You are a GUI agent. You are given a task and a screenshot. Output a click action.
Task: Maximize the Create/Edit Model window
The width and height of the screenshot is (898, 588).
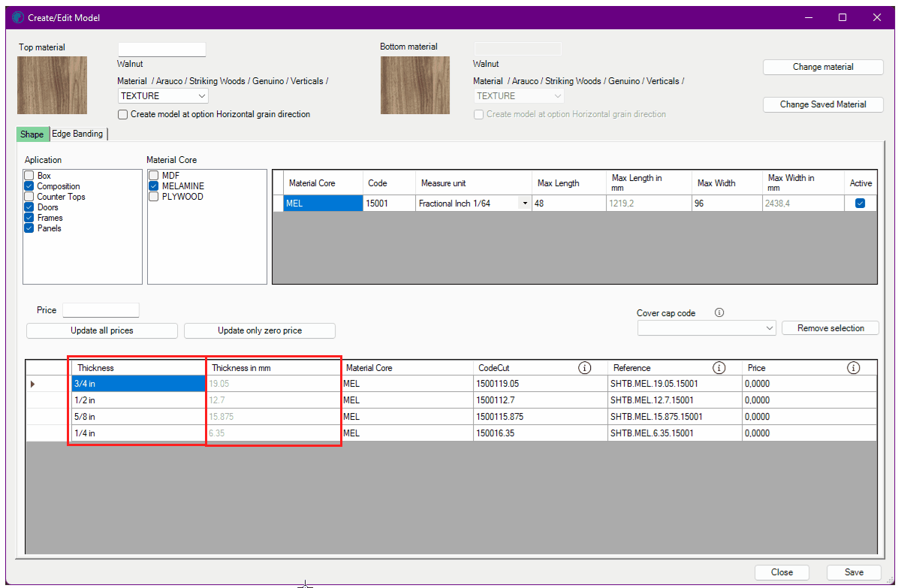click(842, 18)
